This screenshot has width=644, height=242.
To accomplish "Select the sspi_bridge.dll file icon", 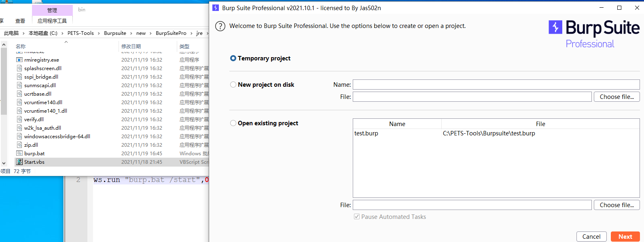I will (19, 77).
